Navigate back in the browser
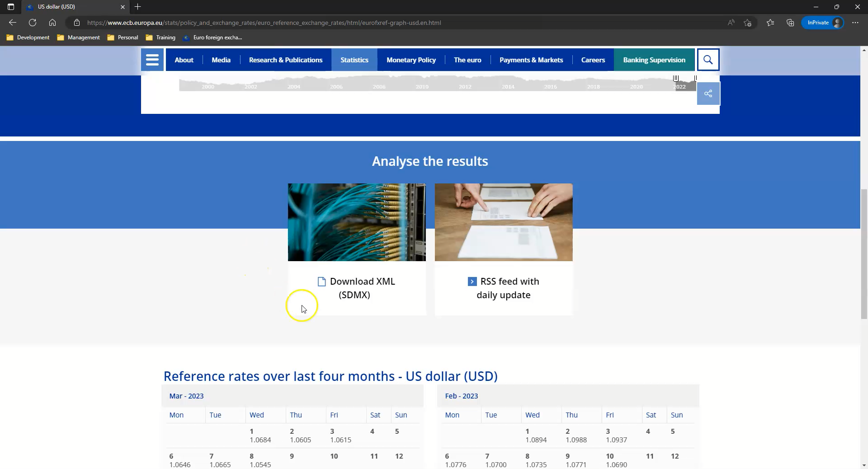 pyautogui.click(x=12, y=23)
